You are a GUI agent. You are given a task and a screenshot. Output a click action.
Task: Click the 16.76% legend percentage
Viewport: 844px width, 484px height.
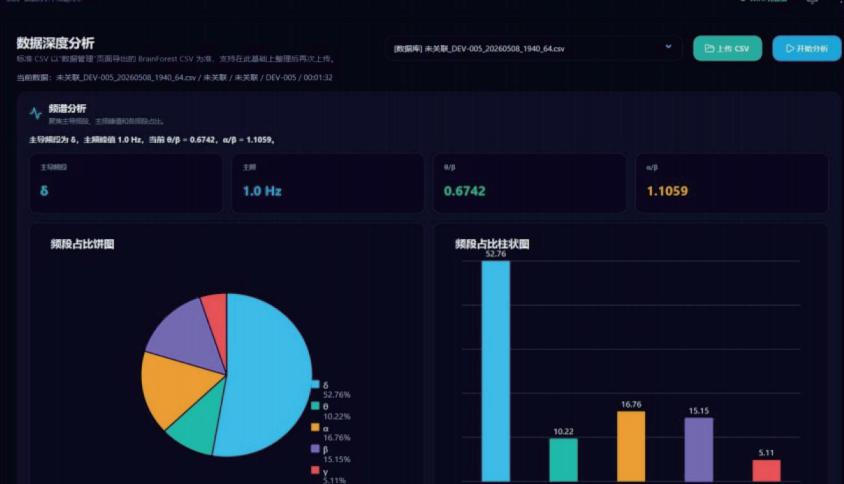point(336,438)
